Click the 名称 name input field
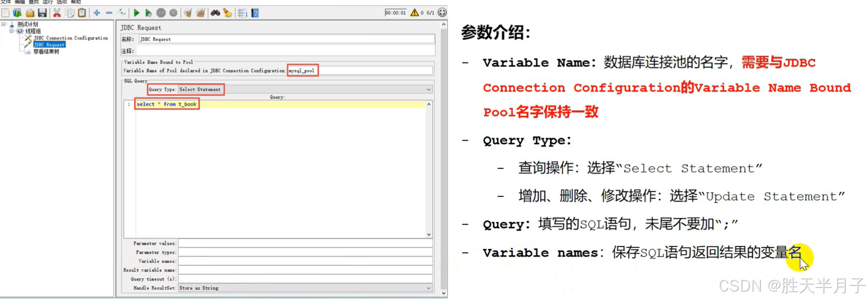 286,39
